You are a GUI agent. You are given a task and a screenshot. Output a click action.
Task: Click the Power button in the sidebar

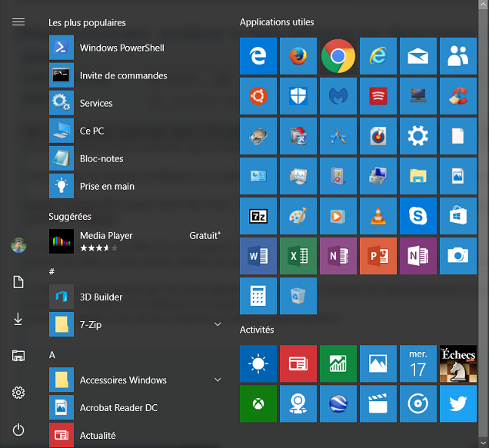18,430
